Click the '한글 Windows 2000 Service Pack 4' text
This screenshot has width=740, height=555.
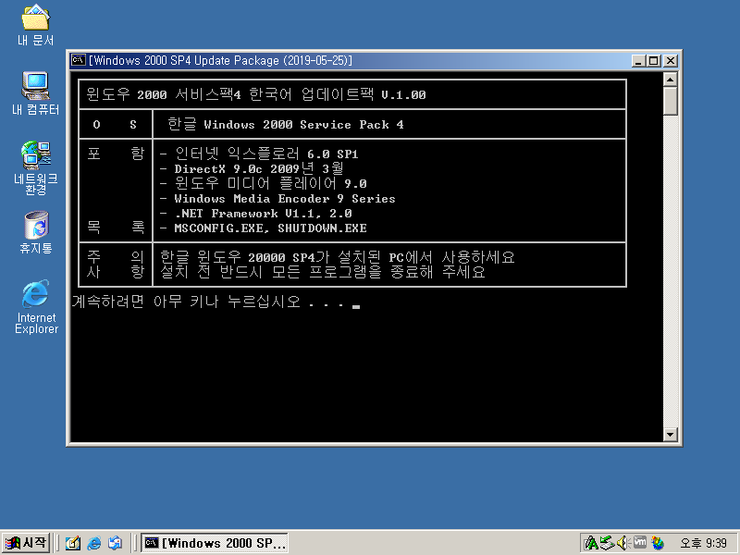286,124
